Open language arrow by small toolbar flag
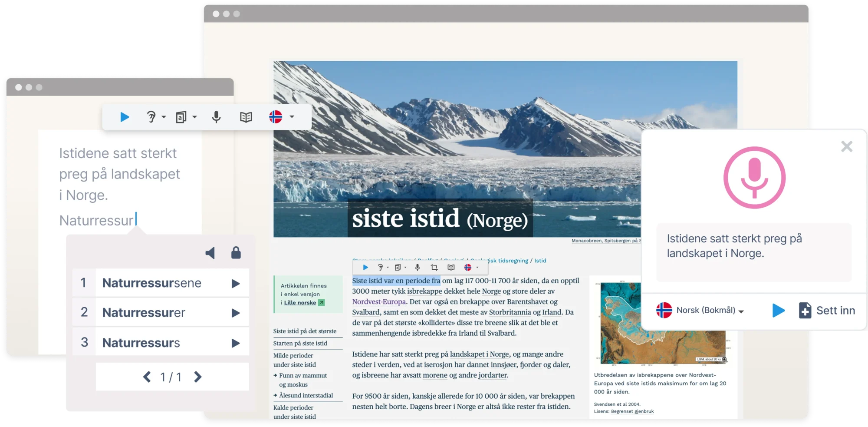This screenshot has width=868, height=427. 477,268
